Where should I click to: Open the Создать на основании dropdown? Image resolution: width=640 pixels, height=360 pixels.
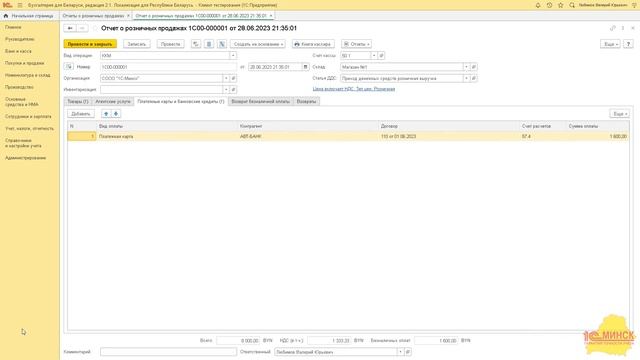coord(258,44)
